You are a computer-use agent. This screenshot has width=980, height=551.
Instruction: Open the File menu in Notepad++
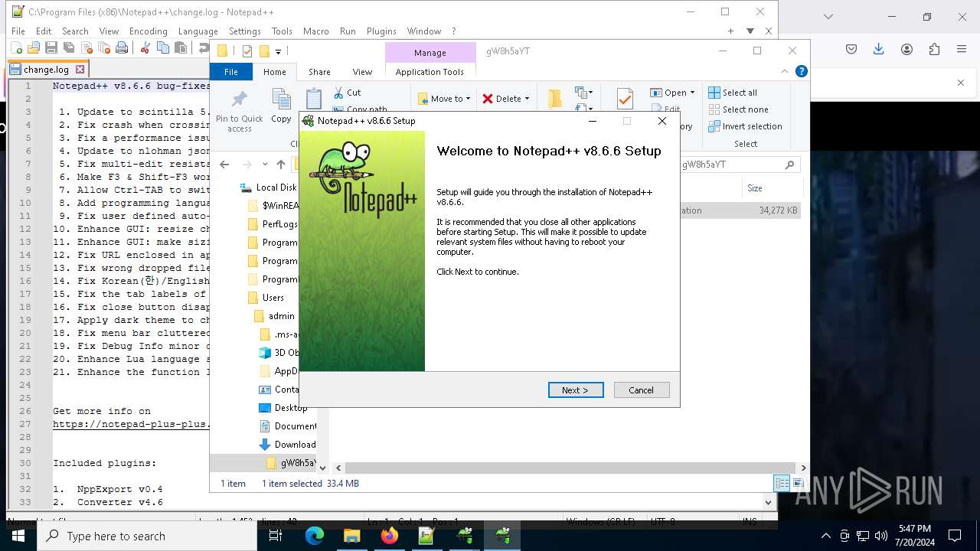18,31
